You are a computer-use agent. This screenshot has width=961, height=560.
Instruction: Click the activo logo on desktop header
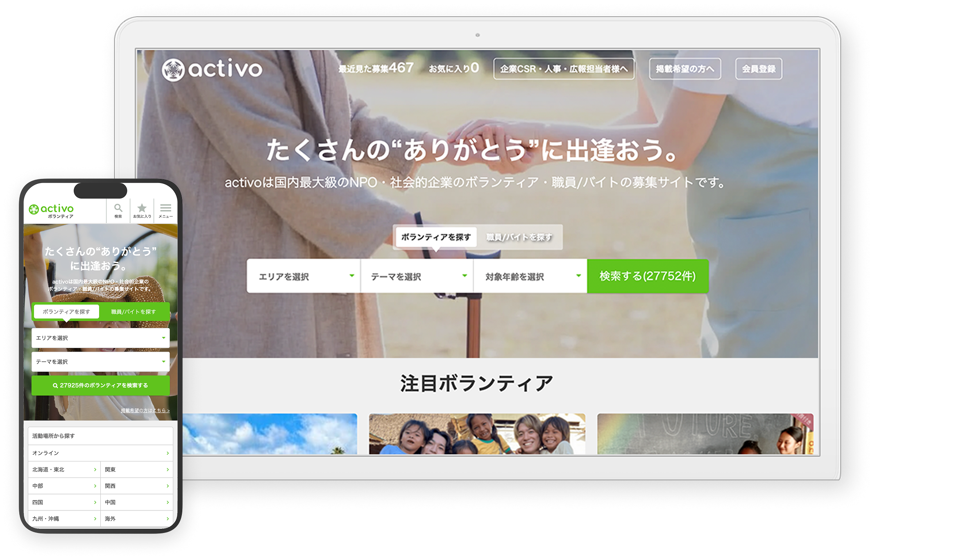tap(212, 69)
